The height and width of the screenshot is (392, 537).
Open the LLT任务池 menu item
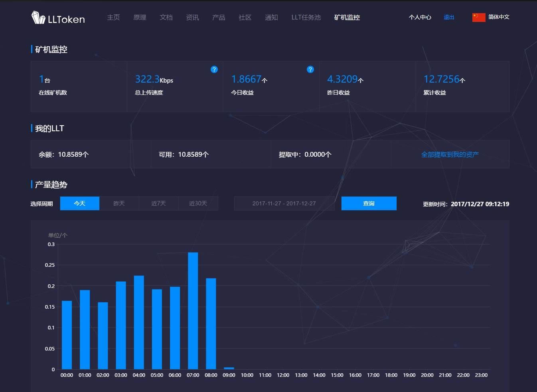tap(306, 18)
